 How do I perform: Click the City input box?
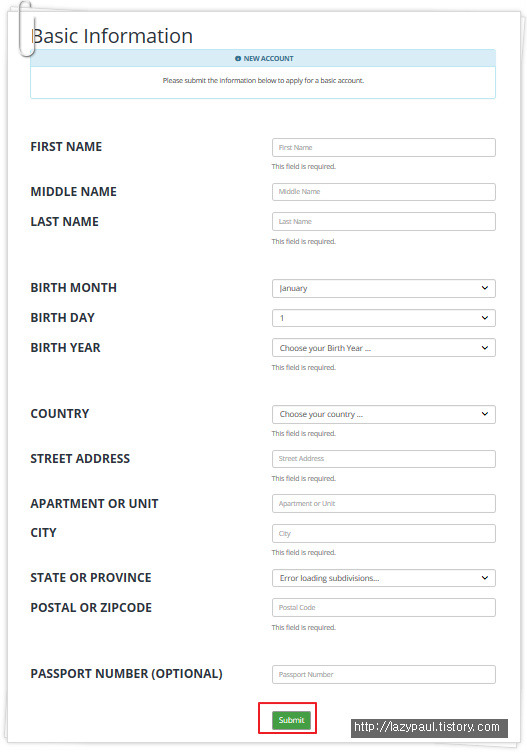[383, 533]
